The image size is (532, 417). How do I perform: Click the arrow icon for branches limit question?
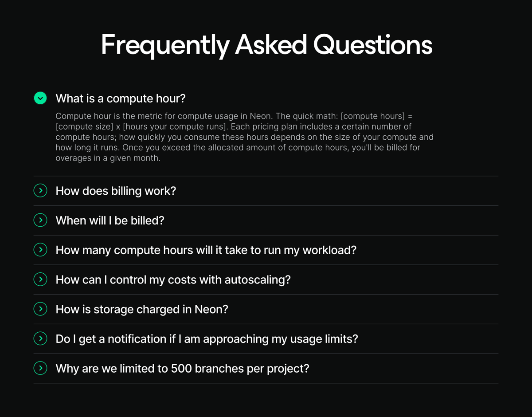40,368
